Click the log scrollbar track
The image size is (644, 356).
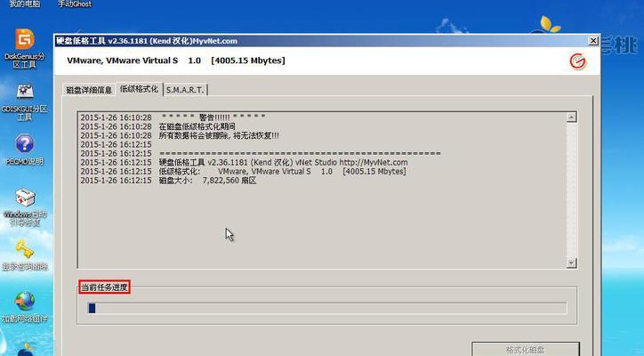coord(571,190)
